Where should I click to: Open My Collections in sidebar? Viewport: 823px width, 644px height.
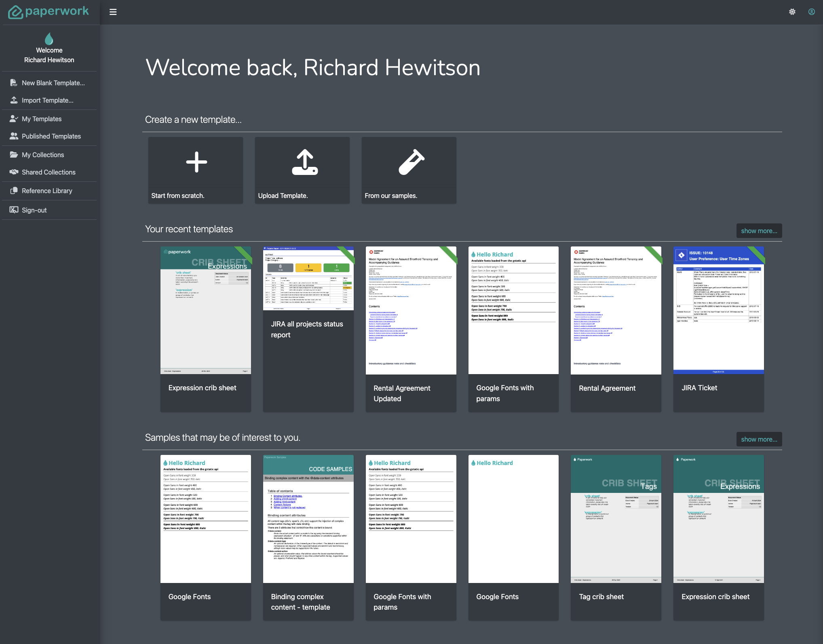click(43, 155)
